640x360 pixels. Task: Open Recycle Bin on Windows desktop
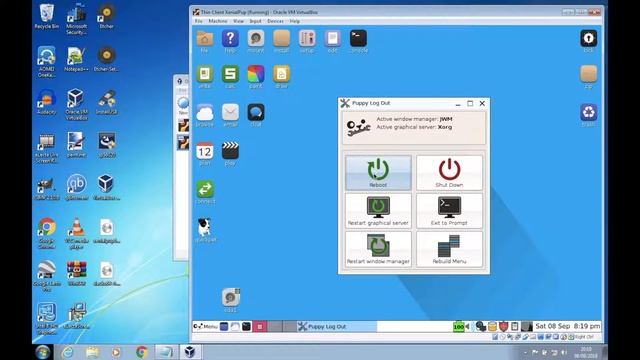47,16
